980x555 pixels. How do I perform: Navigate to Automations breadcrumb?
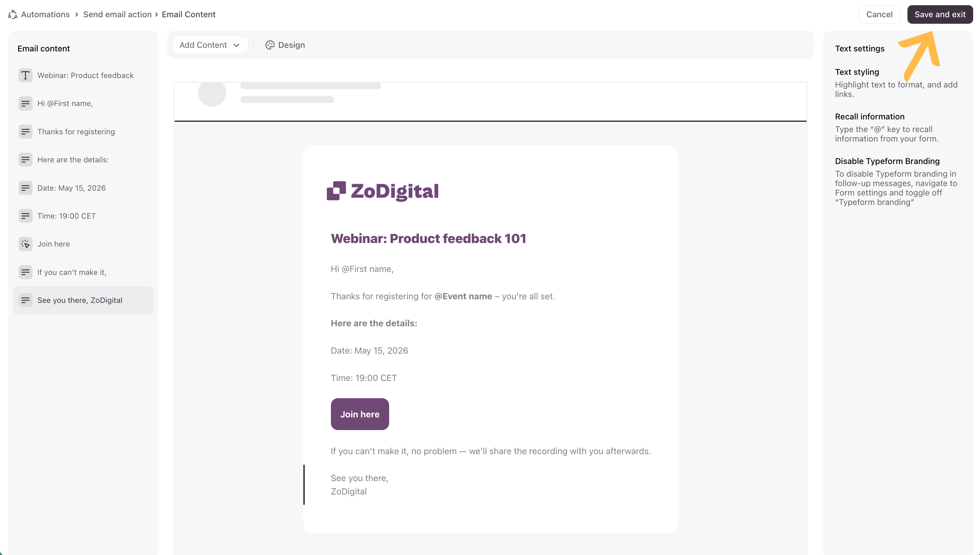[45, 15]
